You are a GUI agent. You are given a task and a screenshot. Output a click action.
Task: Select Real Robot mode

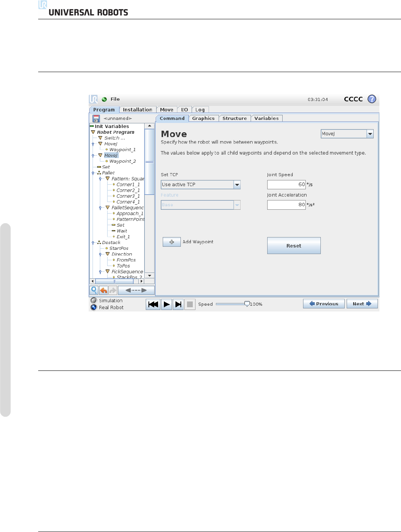tap(94, 307)
